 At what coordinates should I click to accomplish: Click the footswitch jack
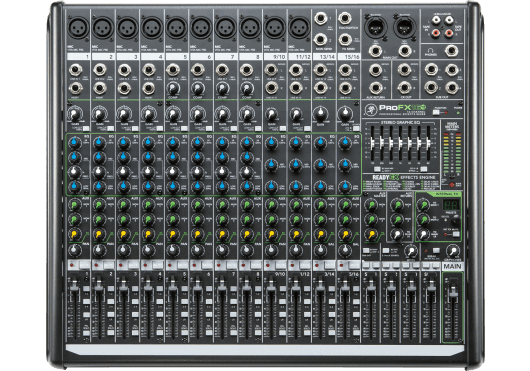345,19
